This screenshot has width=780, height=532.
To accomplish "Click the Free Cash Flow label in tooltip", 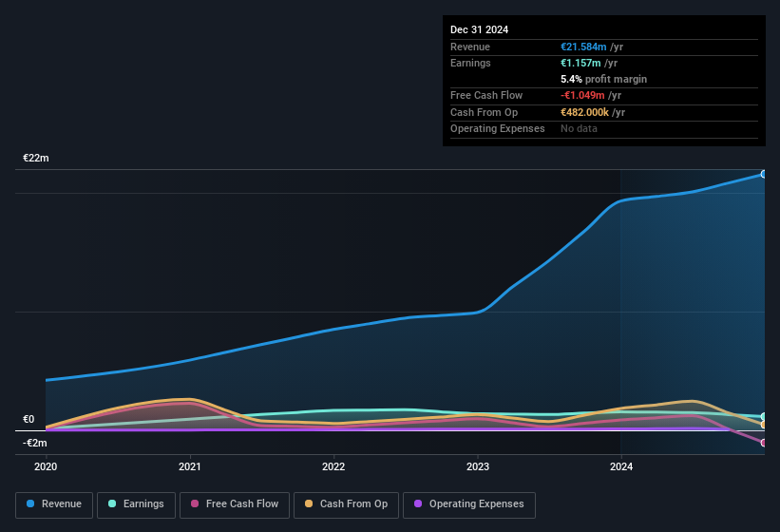I will [x=486, y=95].
